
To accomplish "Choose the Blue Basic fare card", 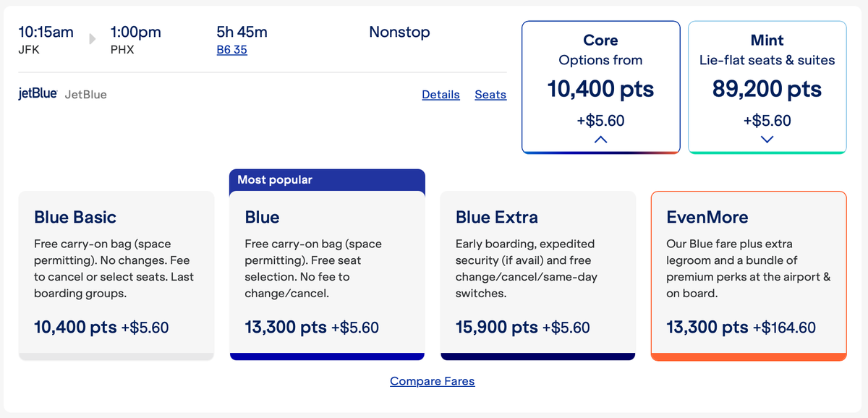I will 116,275.
